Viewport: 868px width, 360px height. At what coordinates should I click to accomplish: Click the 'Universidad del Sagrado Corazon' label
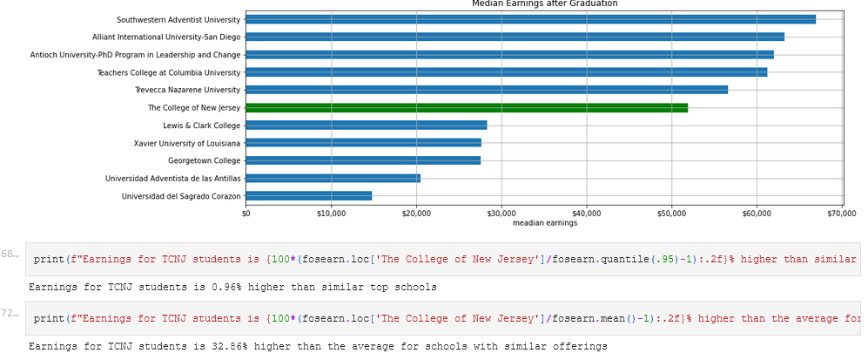coord(181,196)
